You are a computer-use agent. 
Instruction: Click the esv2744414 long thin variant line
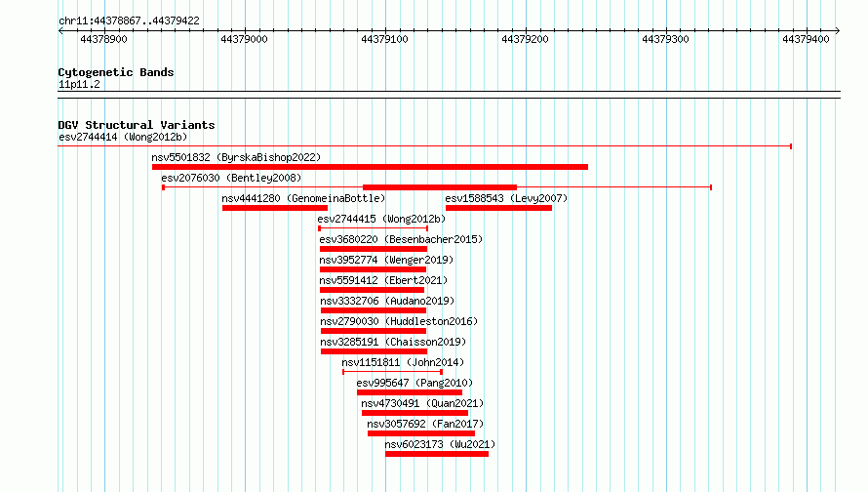point(424,146)
